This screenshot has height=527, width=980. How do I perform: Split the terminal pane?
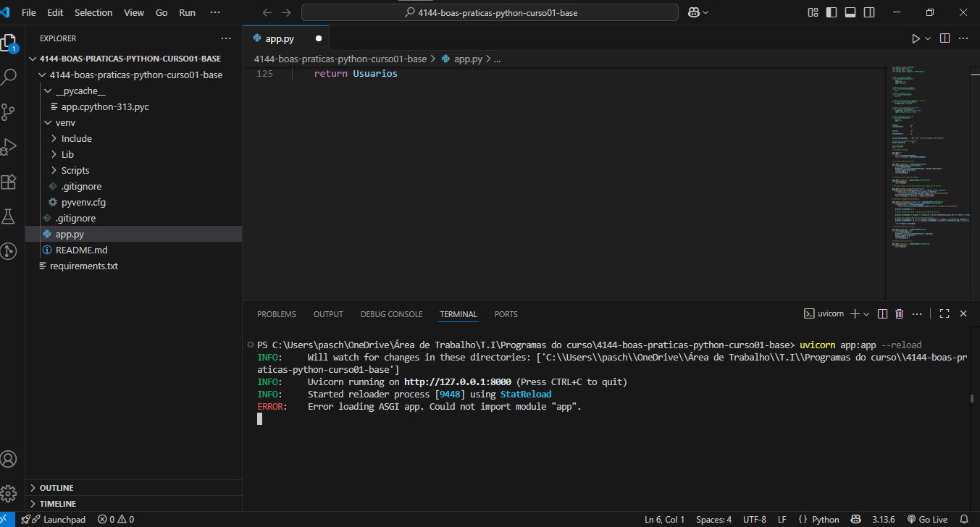pyautogui.click(x=882, y=313)
